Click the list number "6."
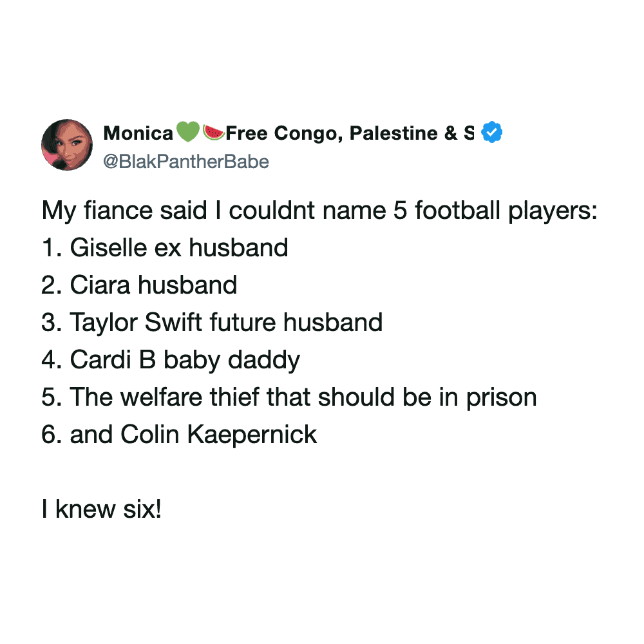This screenshot has width=644, height=644. [52, 435]
